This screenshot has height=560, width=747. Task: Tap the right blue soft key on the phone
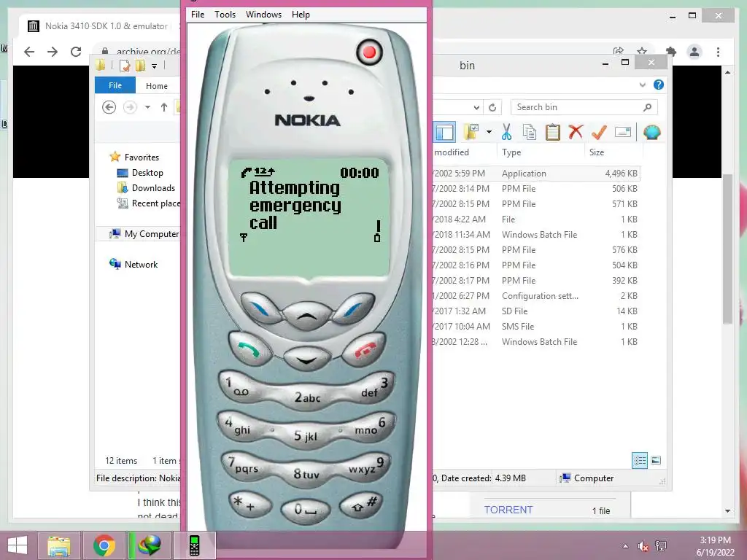354,308
